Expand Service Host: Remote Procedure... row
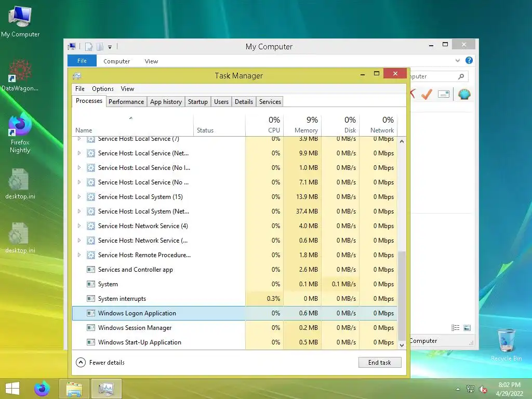Viewport: 532px width, 399px height. 79,255
